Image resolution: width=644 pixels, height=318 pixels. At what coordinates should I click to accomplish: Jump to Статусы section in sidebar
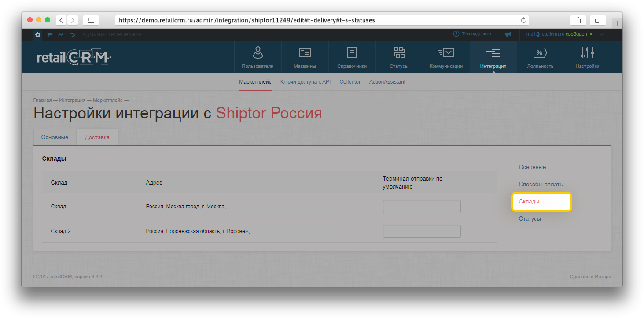[530, 219]
